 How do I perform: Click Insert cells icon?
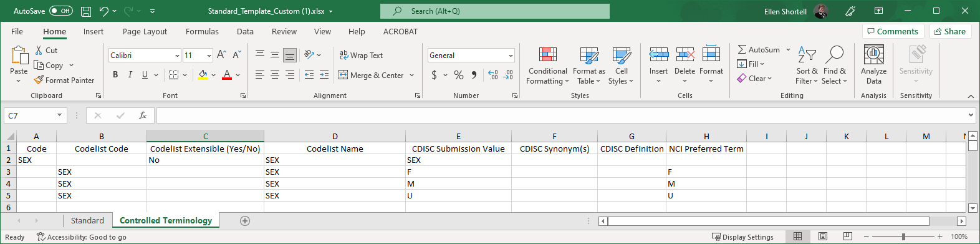658,55
